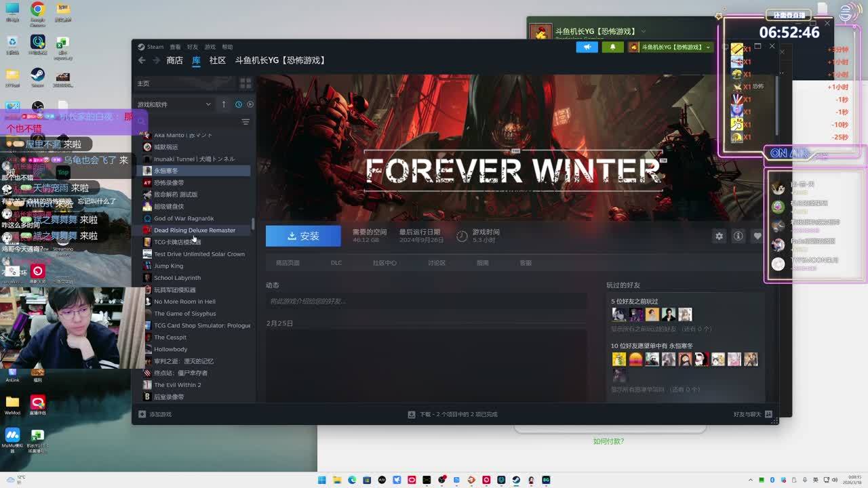The width and height of the screenshot is (868, 488).
Task: Add Forever Winter to favorites heart icon
Action: click(x=757, y=236)
